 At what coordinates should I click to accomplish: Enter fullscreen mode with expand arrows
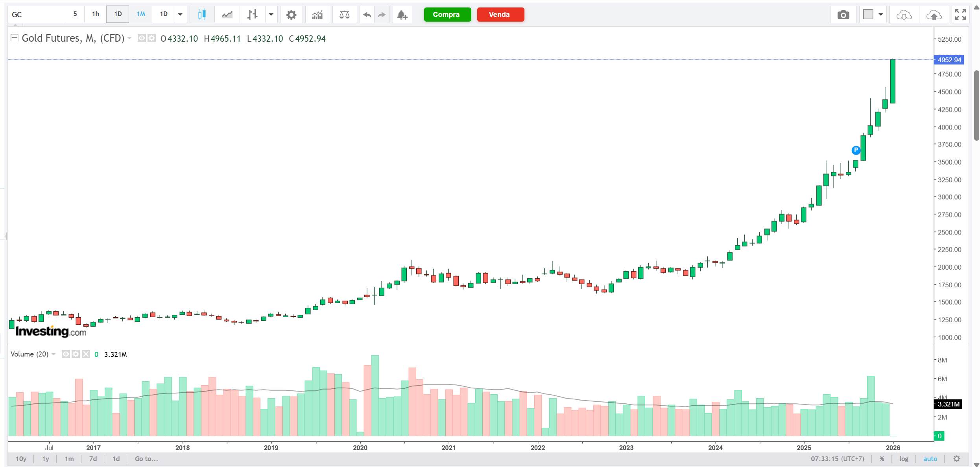(960, 15)
